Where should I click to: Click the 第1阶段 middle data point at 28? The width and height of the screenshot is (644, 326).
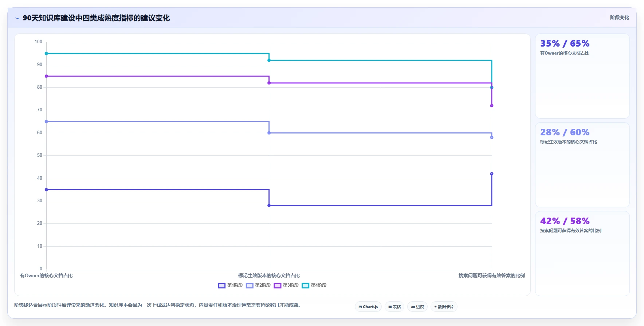269,206
